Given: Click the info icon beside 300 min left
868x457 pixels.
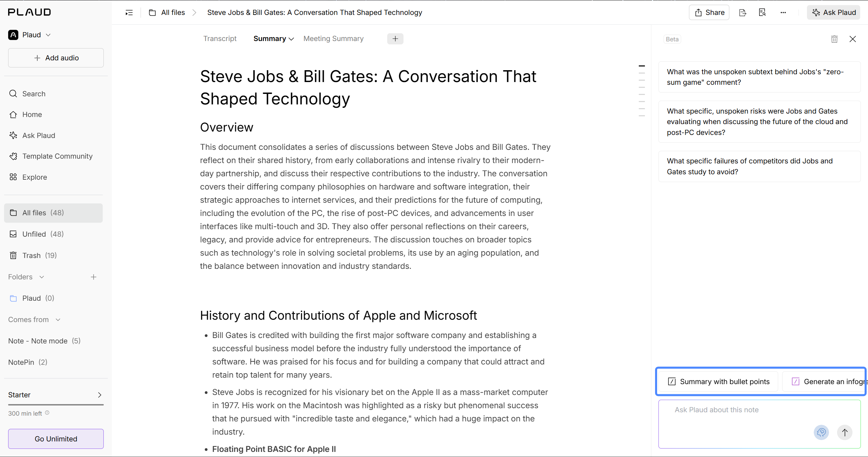Looking at the screenshot, I should pos(47,413).
